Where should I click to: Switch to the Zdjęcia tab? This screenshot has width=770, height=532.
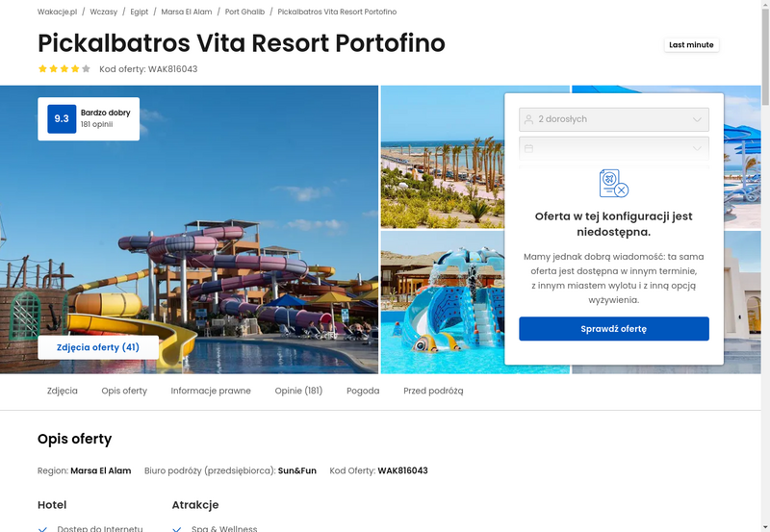(x=63, y=391)
